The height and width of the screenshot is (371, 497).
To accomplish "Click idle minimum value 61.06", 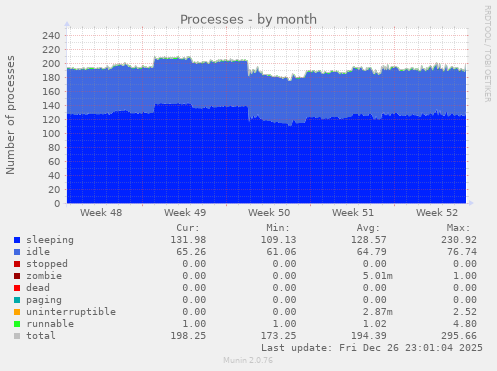I will click(281, 252).
